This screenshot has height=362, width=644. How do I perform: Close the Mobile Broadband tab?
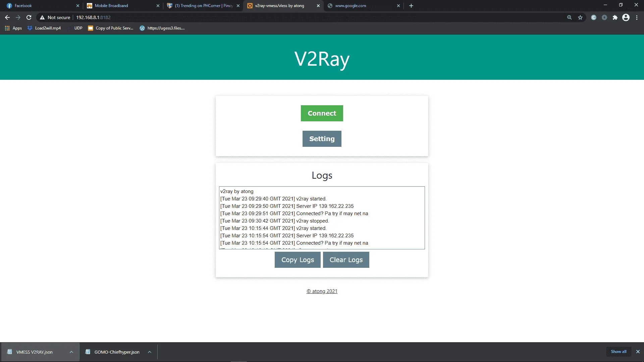pyautogui.click(x=158, y=6)
